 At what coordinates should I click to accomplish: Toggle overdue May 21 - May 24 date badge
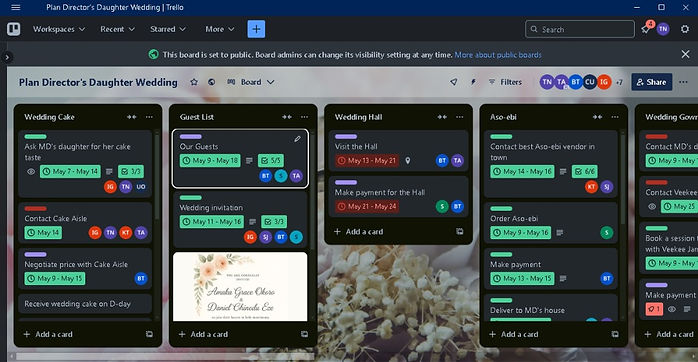coord(367,206)
